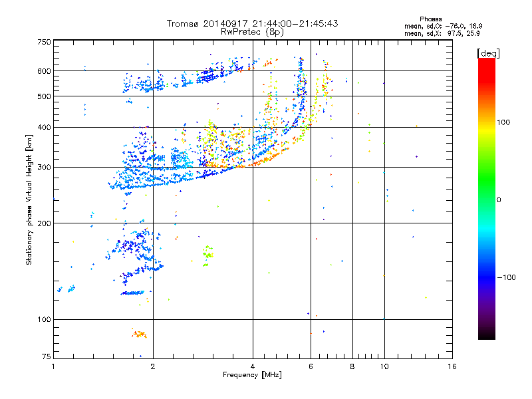Click the '0' colorbar tick label
The width and height of the screenshot is (532, 399).
coord(499,200)
